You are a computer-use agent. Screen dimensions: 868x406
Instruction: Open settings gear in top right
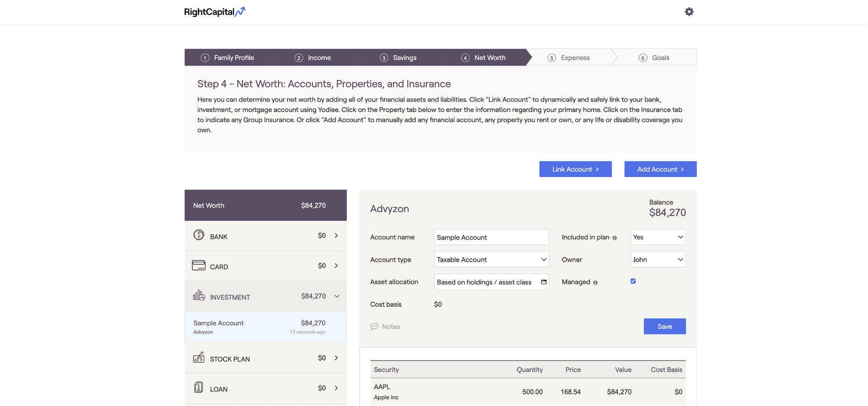(689, 12)
